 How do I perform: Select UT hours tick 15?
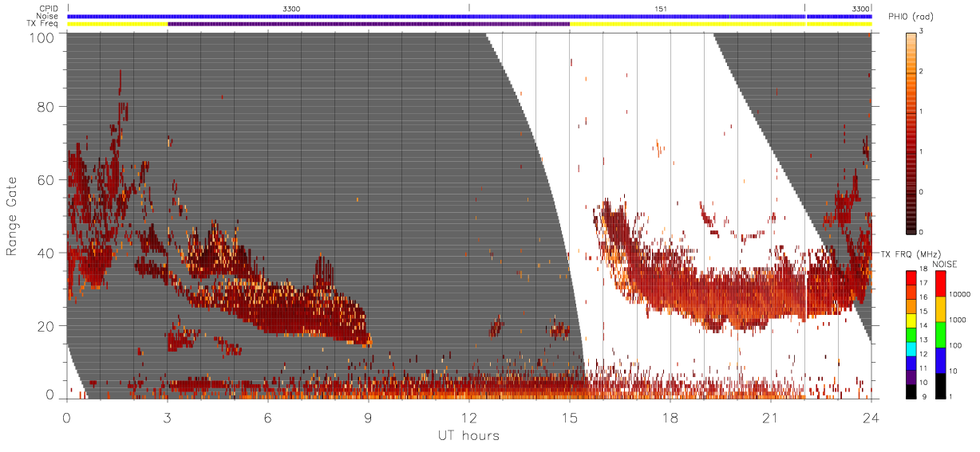coord(570,417)
